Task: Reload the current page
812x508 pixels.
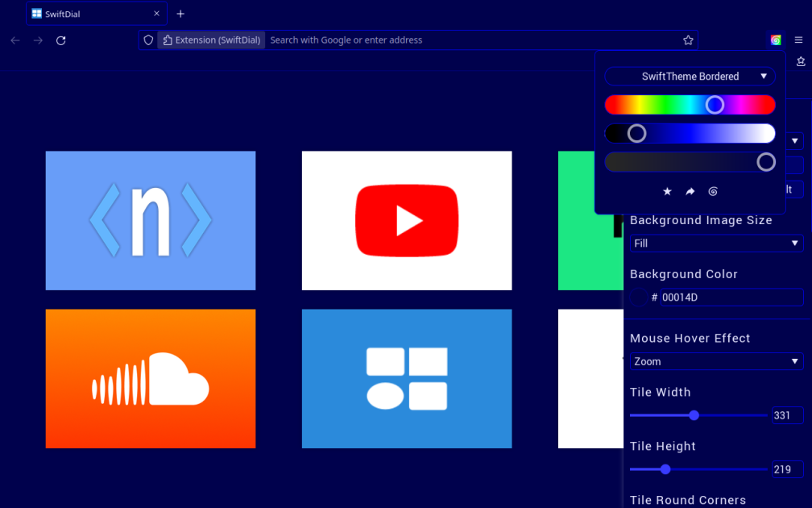Action: point(60,40)
